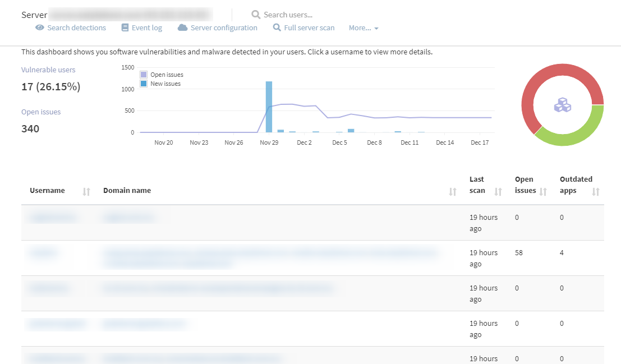Toggle Open issues legend box in chart
The height and width of the screenshot is (364, 621).
144,75
